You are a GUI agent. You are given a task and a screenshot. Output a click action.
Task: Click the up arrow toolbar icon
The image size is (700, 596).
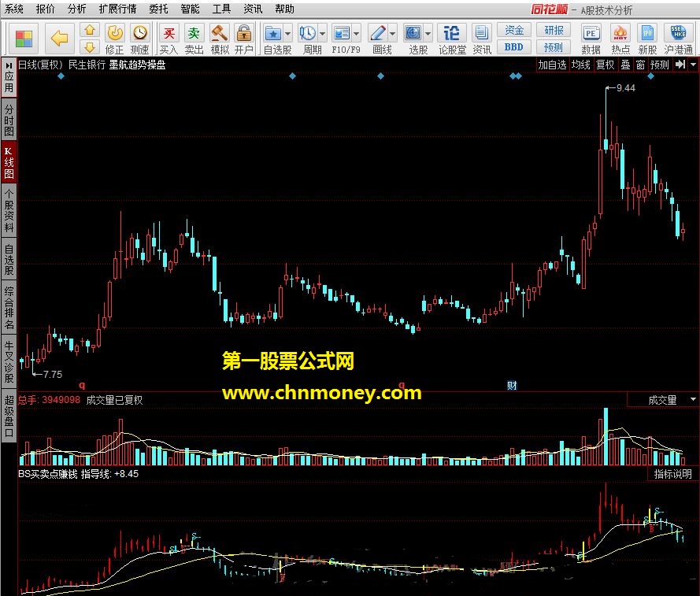[90, 31]
